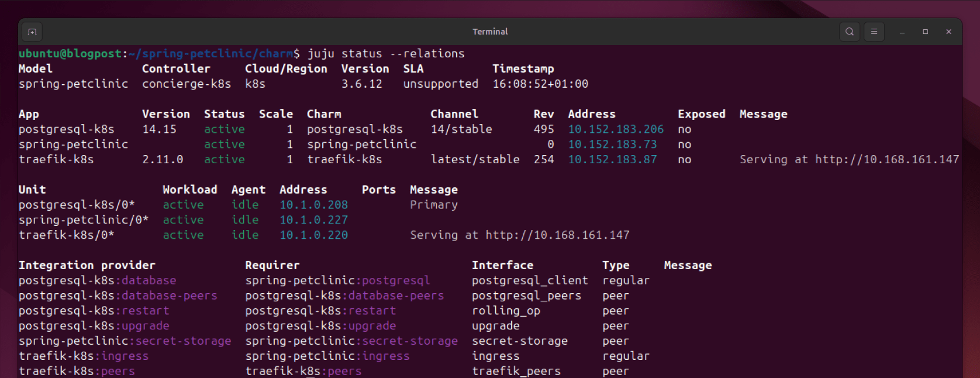980x378 pixels.
Task: Select the 'Exposed' column header
Action: tap(702, 114)
